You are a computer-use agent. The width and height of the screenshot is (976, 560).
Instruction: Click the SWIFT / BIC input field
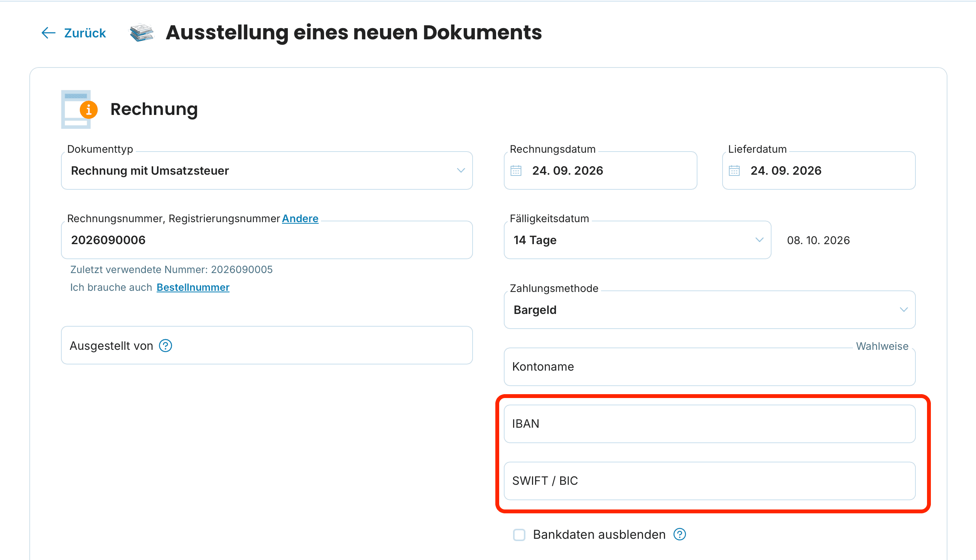pos(710,481)
